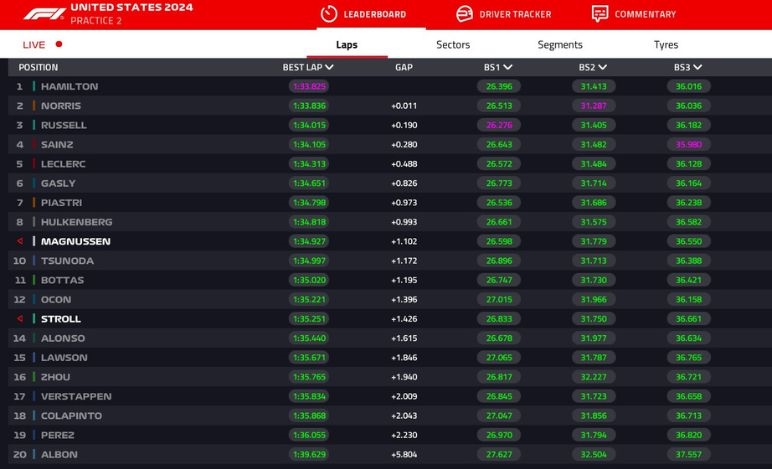Click the Leaderboard stopwatch icon

(329, 14)
